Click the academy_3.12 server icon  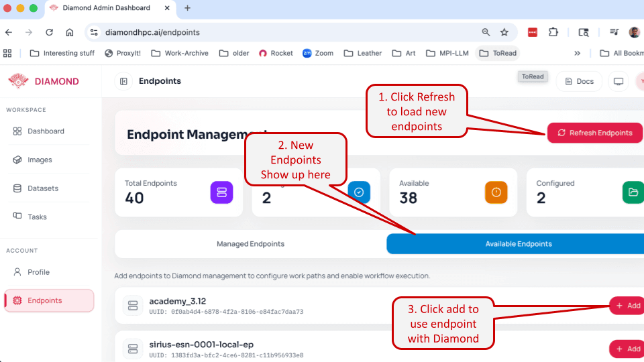tap(133, 306)
